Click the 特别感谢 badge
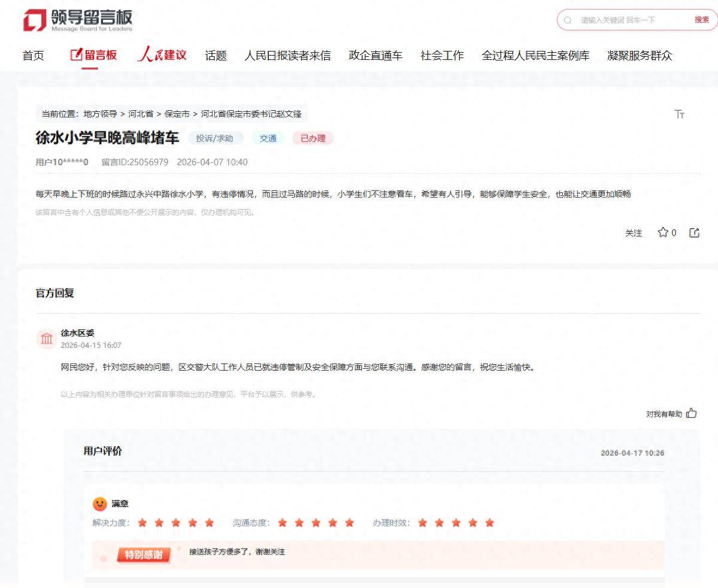This screenshot has height=588, width=718. pos(144,554)
